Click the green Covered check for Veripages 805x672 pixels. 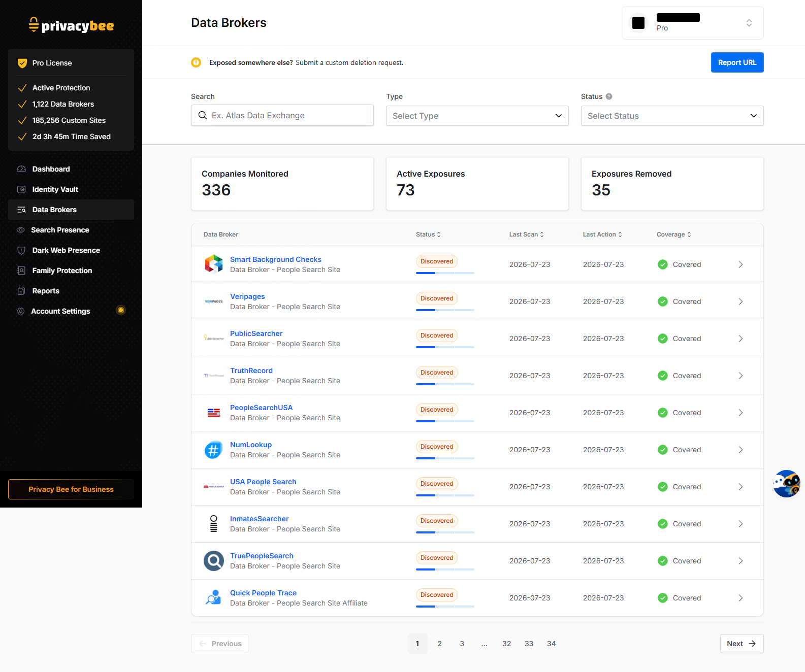[x=663, y=301]
